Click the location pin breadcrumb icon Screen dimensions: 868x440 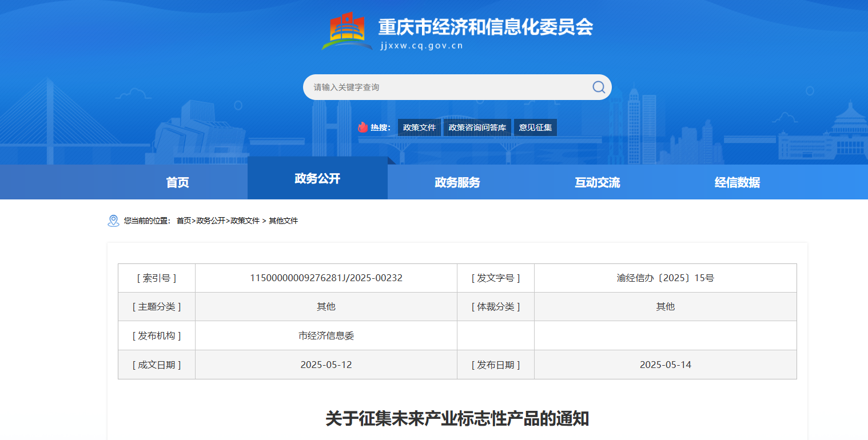click(113, 221)
